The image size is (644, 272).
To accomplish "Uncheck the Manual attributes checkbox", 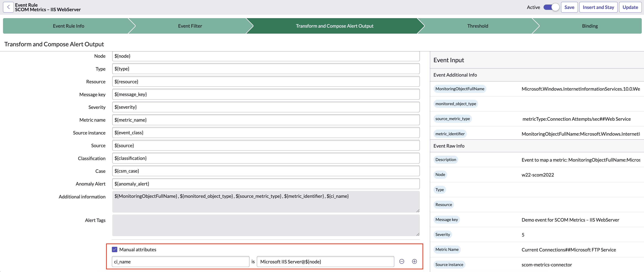I will point(115,250).
